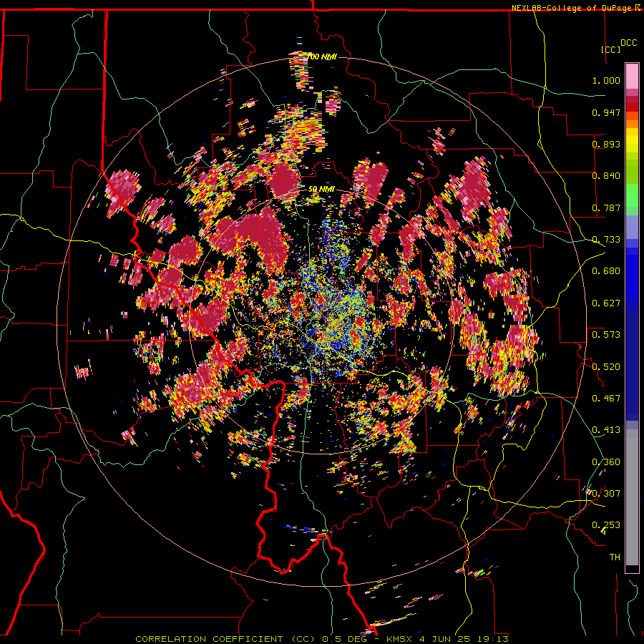Click the 0.253 scale value
Image resolution: width=644 pixels, height=644 pixels.
pyautogui.click(x=606, y=525)
